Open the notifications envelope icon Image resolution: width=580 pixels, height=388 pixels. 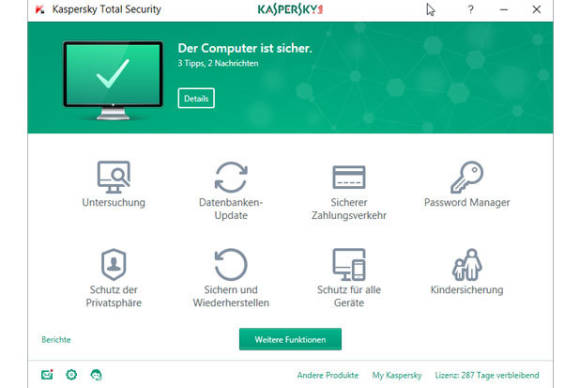click(x=47, y=375)
